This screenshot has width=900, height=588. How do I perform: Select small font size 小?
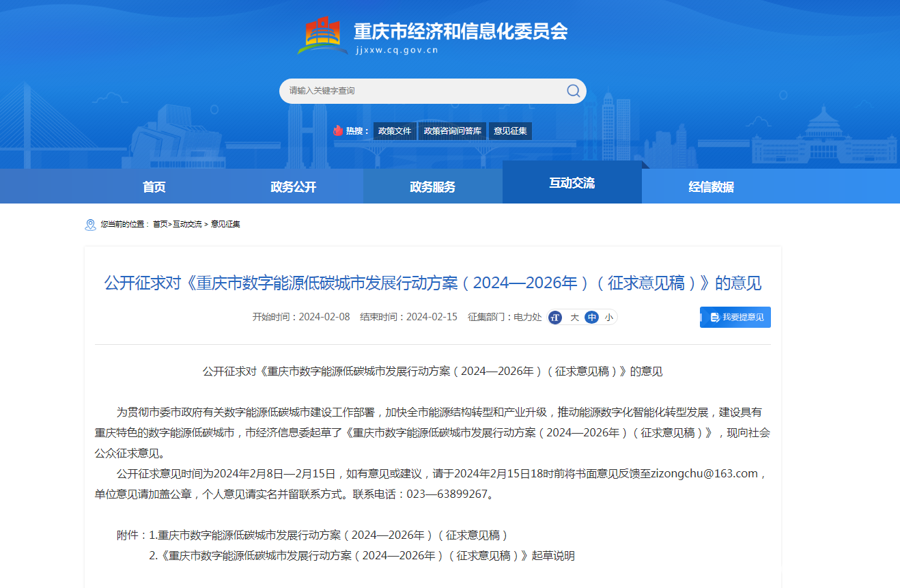(x=608, y=318)
